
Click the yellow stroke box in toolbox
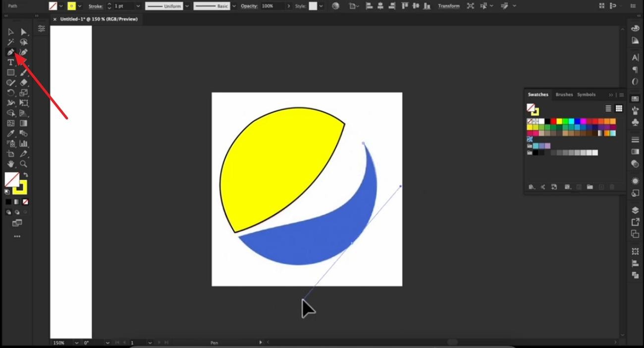[x=20, y=187]
